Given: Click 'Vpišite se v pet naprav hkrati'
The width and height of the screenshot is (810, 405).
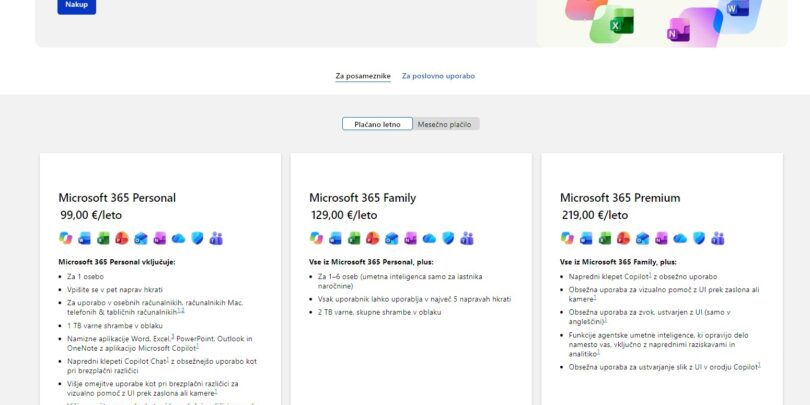Looking at the screenshot, I should [115, 290].
